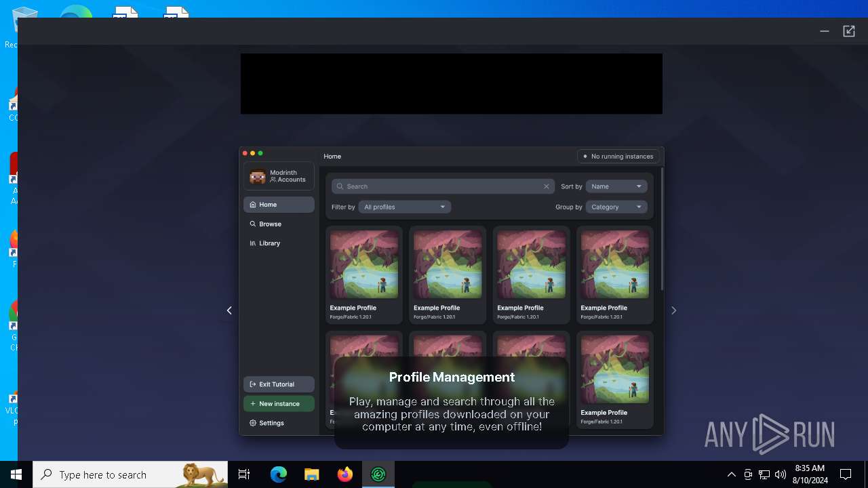Create a New instance
The height and width of the screenshot is (488, 868).
[279, 403]
